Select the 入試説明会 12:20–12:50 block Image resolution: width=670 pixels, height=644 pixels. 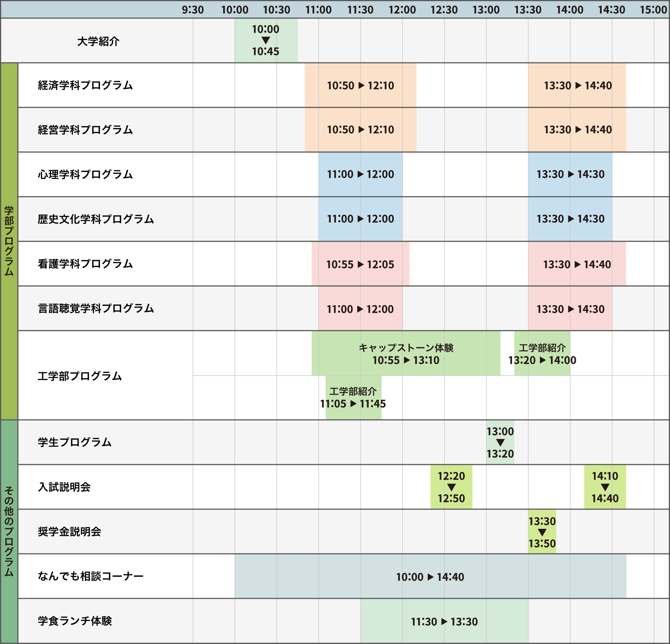pos(451,487)
